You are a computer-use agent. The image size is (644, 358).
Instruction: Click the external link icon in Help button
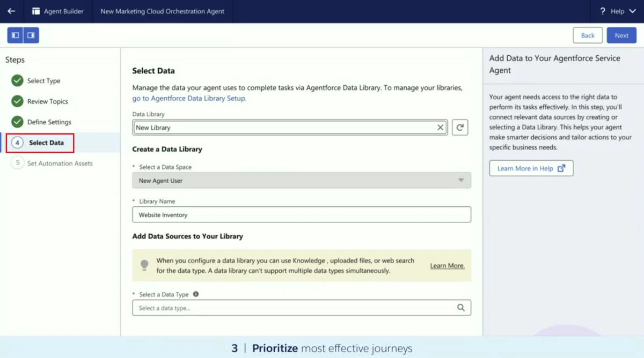pos(561,168)
